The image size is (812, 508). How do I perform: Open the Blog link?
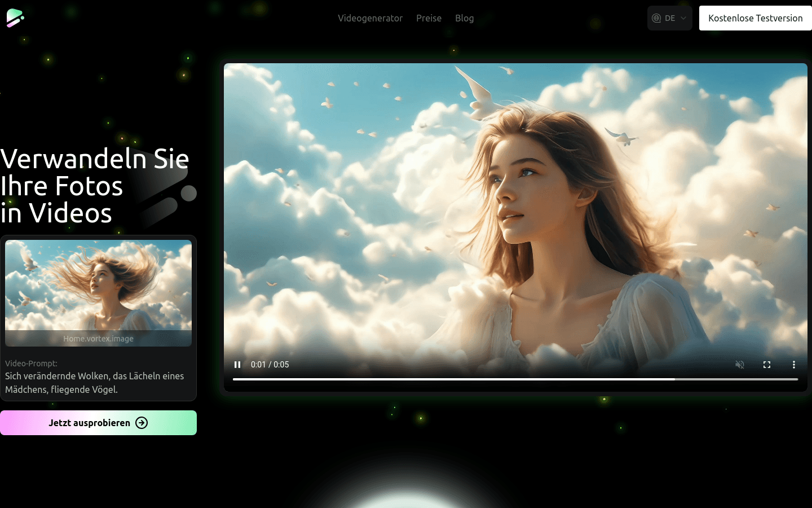coord(464,18)
